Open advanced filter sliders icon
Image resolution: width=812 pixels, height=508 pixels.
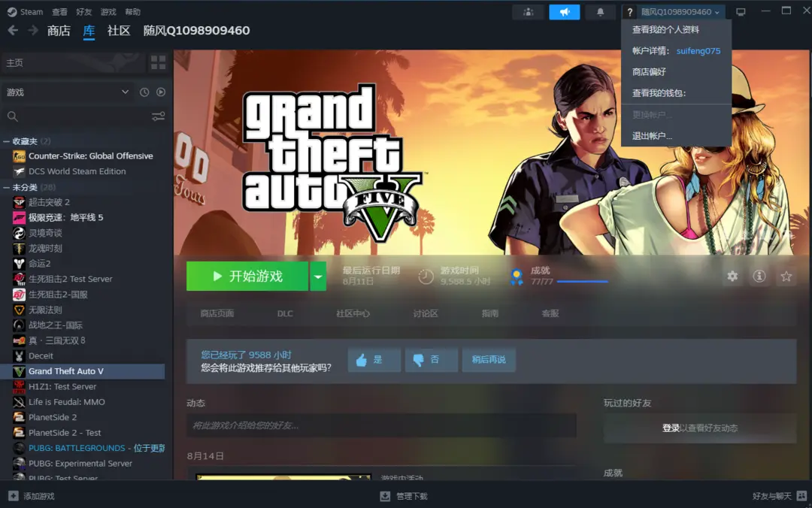tap(158, 116)
